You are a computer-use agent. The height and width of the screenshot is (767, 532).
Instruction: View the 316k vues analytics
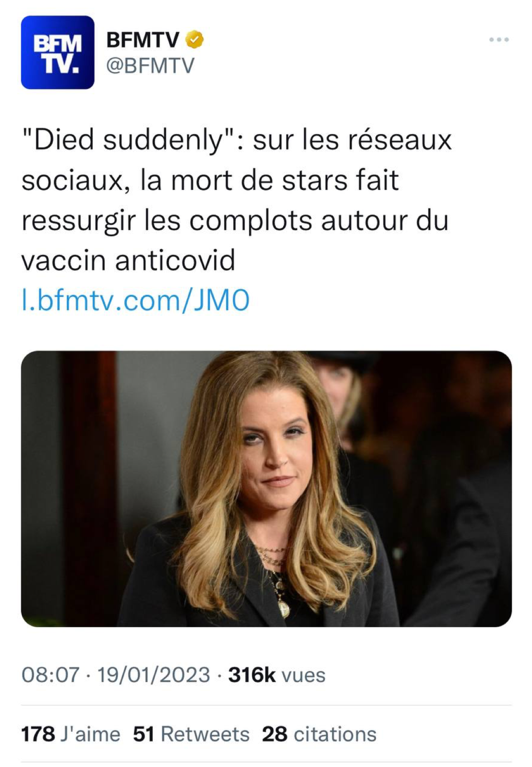(x=277, y=675)
